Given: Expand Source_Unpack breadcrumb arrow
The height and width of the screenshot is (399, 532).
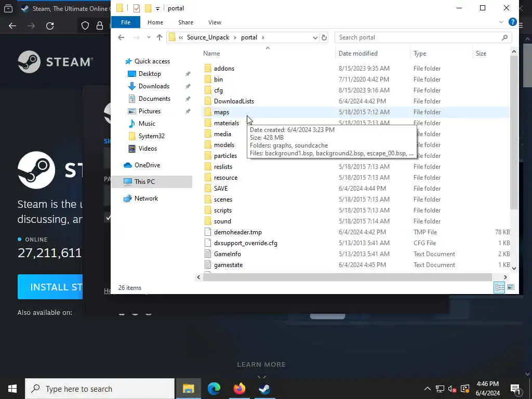Looking at the screenshot, I should point(235,37).
